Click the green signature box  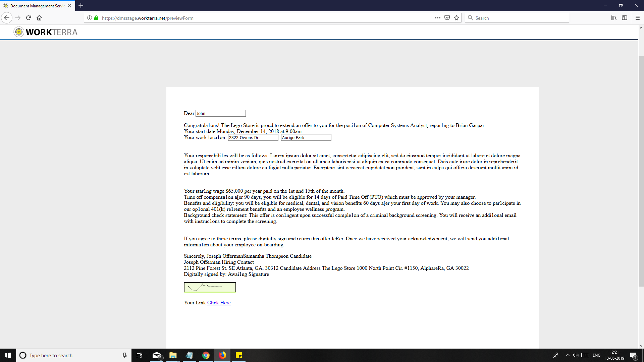(210, 288)
